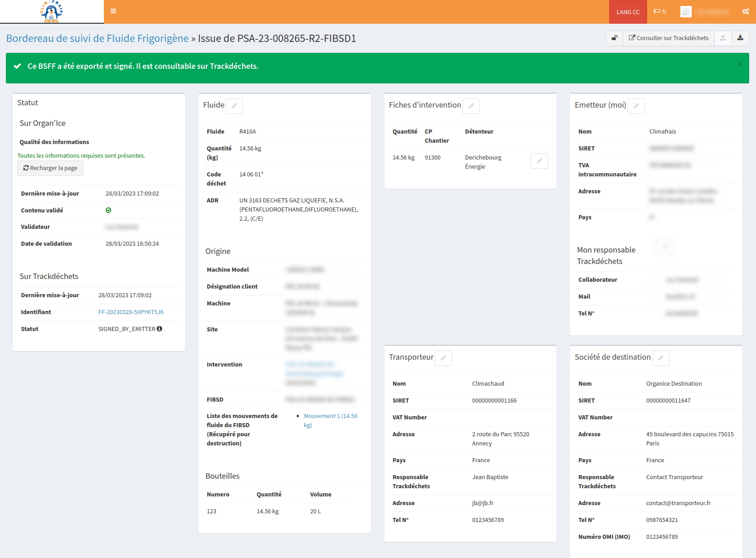Open the settings gears icon

pyautogui.click(x=746, y=12)
